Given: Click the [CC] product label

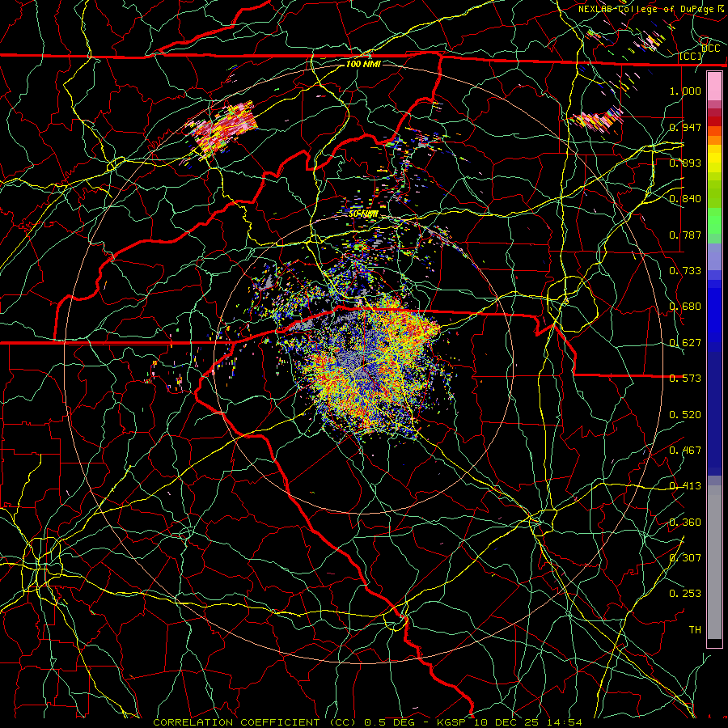Looking at the screenshot, I should [690, 56].
